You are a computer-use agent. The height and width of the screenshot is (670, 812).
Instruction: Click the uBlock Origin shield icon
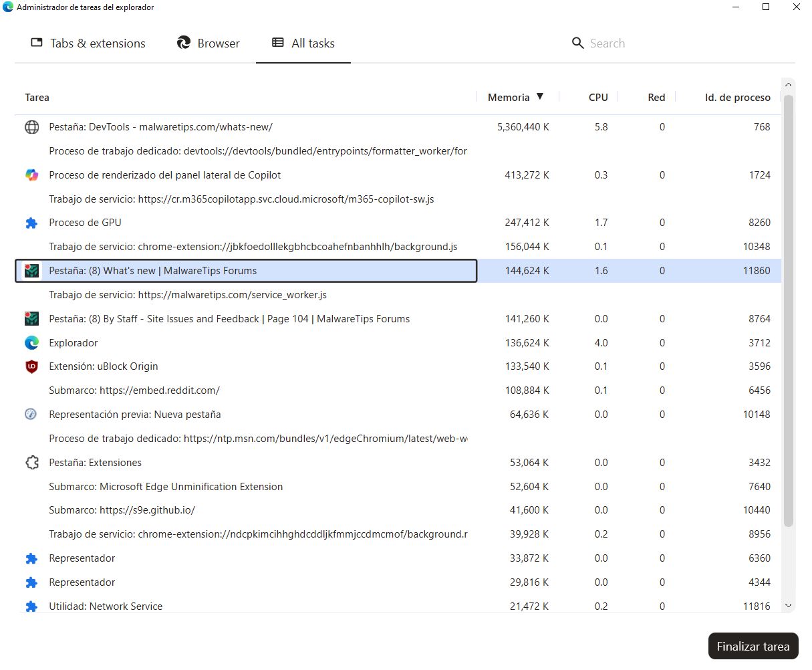31,366
